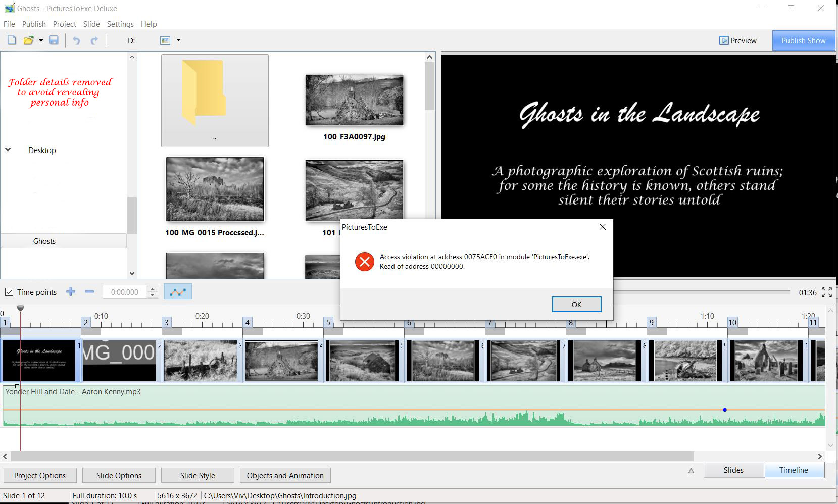This screenshot has width=838, height=504.
Task: Click the Introduction.jpg path in status bar
Action: point(280,495)
